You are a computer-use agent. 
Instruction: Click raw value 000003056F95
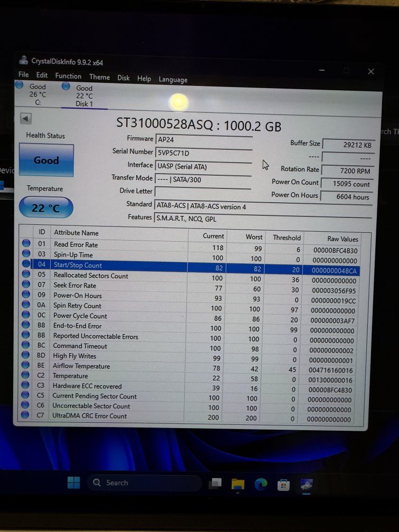tap(334, 291)
